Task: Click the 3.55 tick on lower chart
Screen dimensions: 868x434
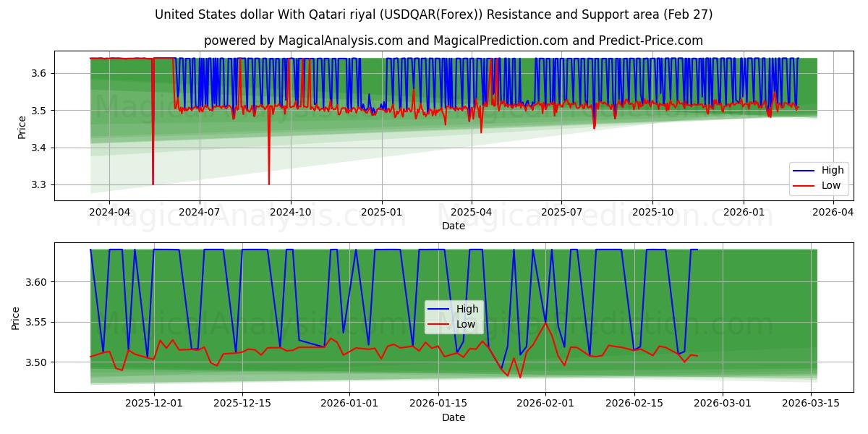Action: [x=38, y=322]
